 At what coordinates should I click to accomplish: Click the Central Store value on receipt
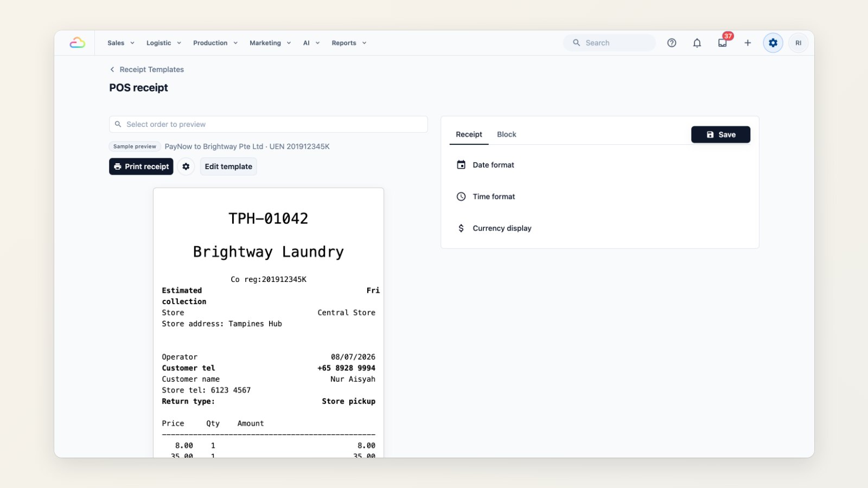tap(347, 313)
